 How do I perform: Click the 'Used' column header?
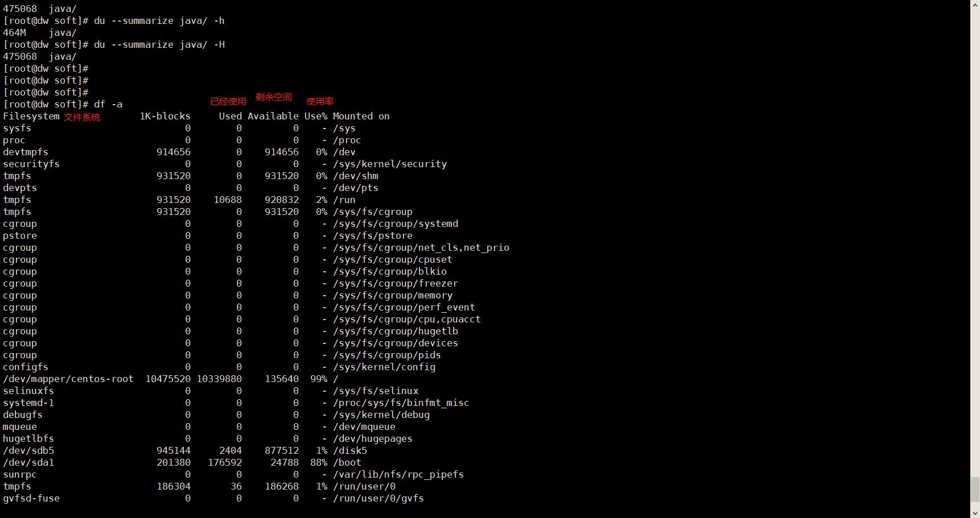230,116
